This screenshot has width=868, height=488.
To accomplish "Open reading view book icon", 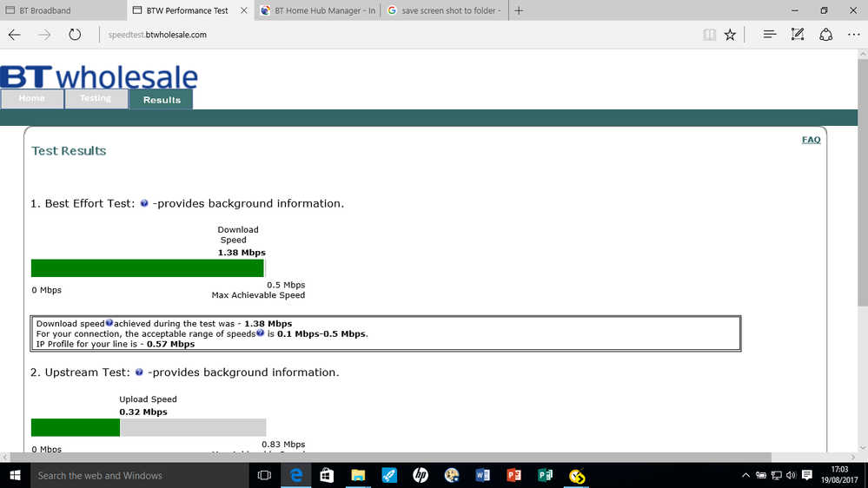I will (709, 35).
